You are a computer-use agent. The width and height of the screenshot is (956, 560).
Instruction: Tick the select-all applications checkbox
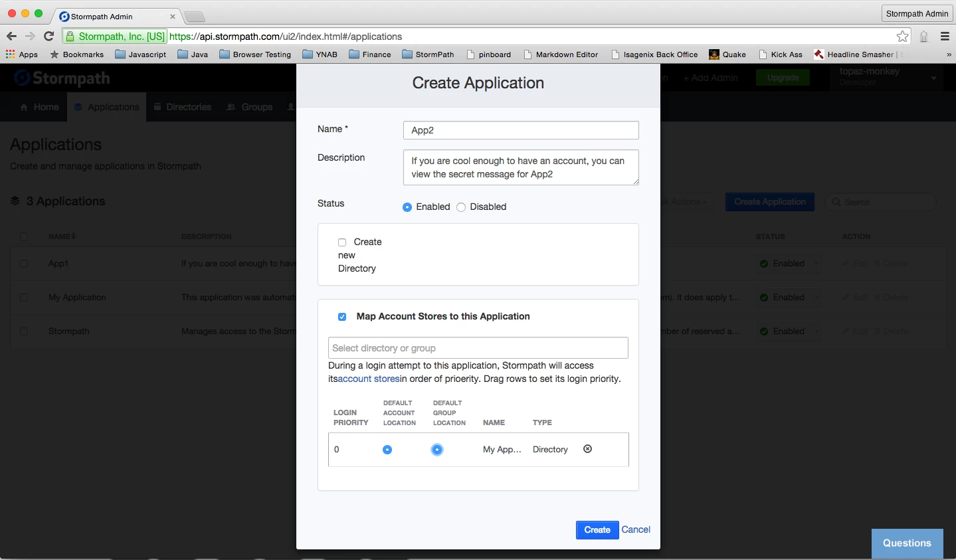24,236
